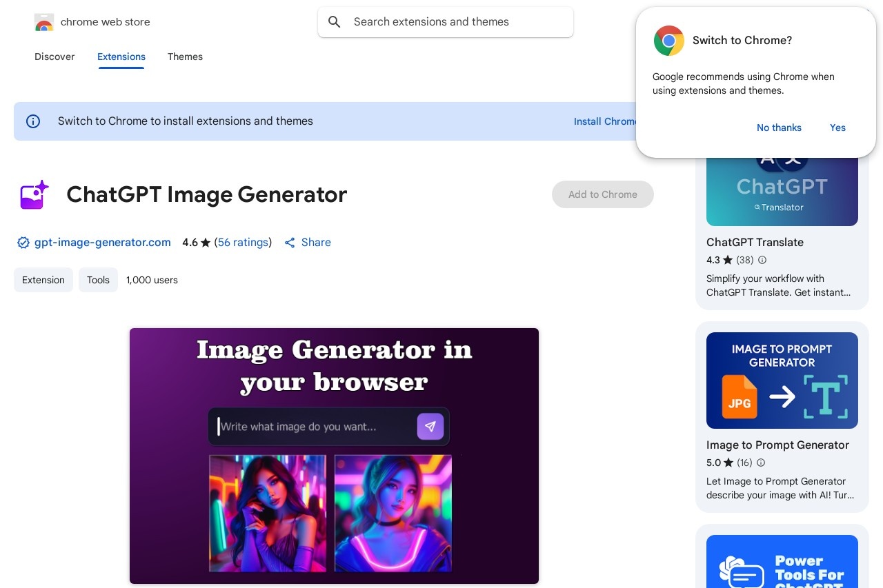Click the Image Generator screenshot preview

(334, 456)
